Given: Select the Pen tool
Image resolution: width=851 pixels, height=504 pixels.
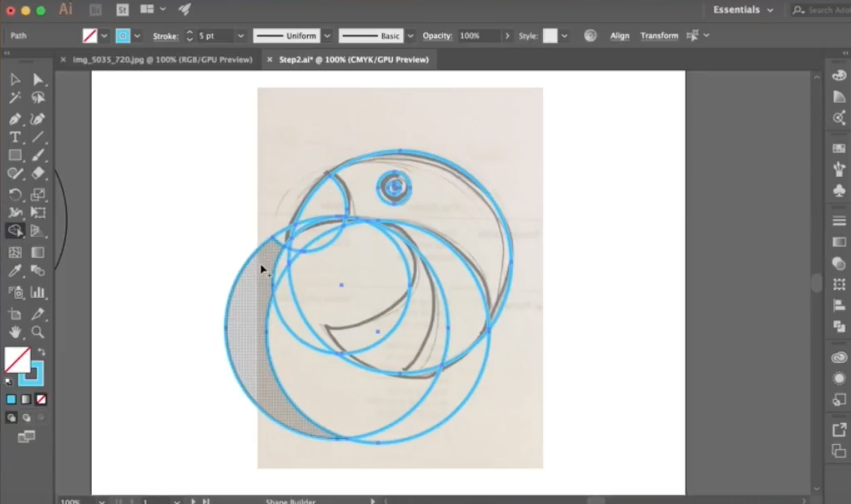Looking at the screenshot, I should (15, 119).
